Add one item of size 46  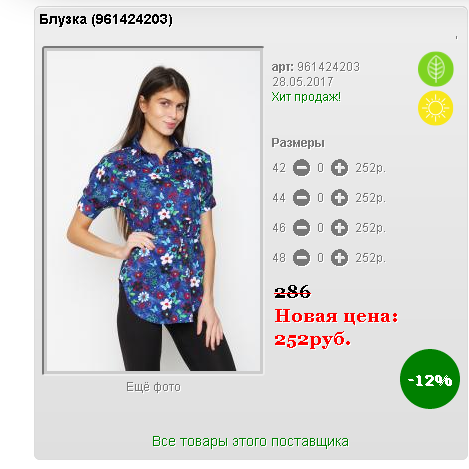[339, 228]
